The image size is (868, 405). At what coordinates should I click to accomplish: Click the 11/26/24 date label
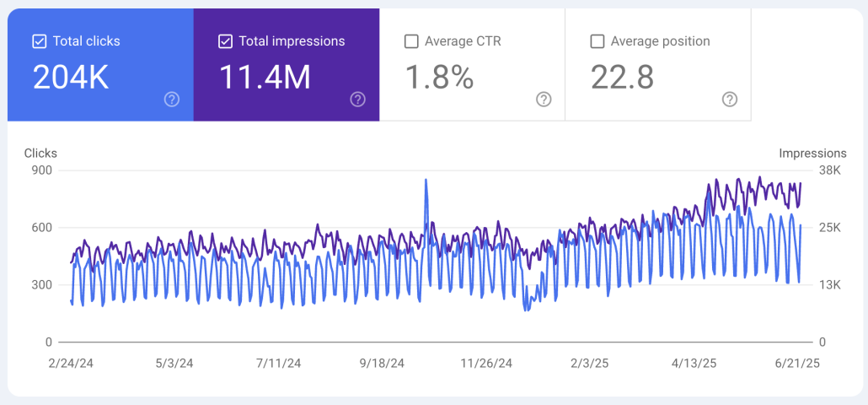coord(486,364)
